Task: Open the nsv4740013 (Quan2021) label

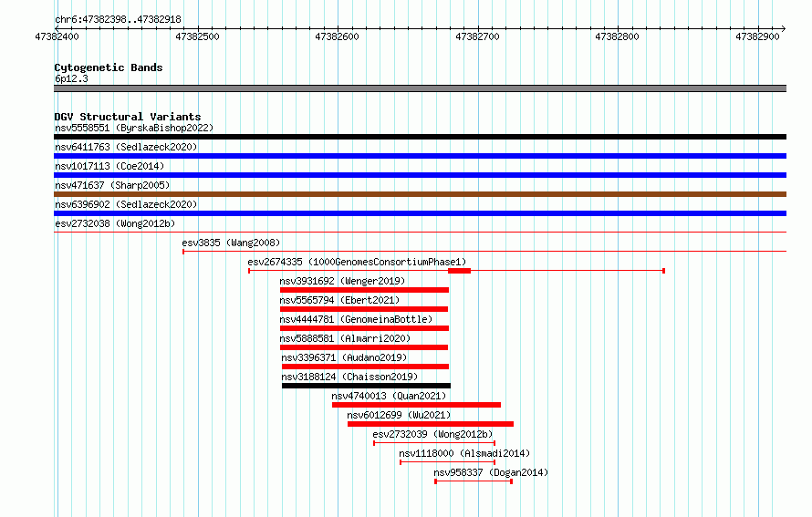Action: click(389, 396)
